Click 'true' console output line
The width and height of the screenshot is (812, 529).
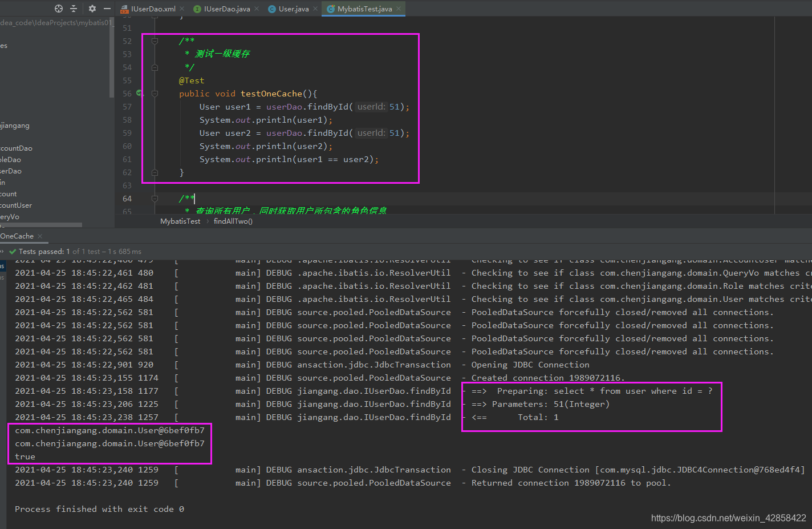(25, 457)
